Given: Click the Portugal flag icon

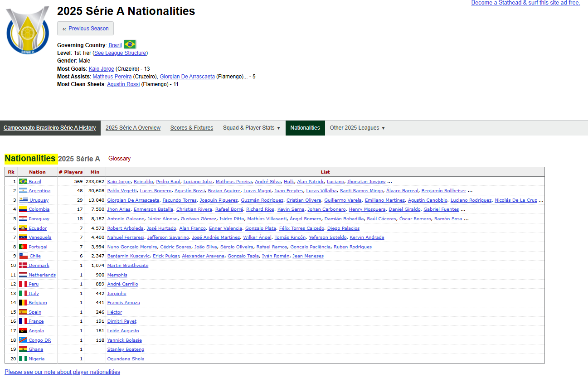Looking at the screenshot, I should [x=23, y=247].
